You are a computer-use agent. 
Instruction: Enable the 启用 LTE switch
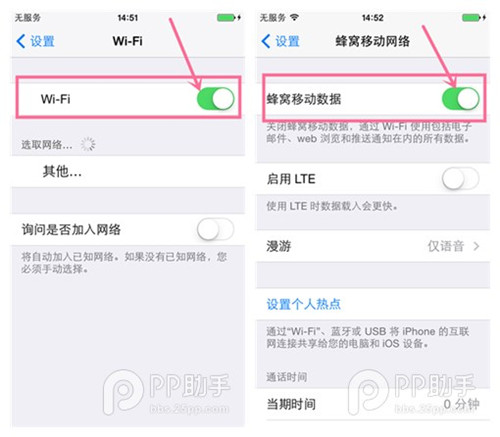(460, 179)
